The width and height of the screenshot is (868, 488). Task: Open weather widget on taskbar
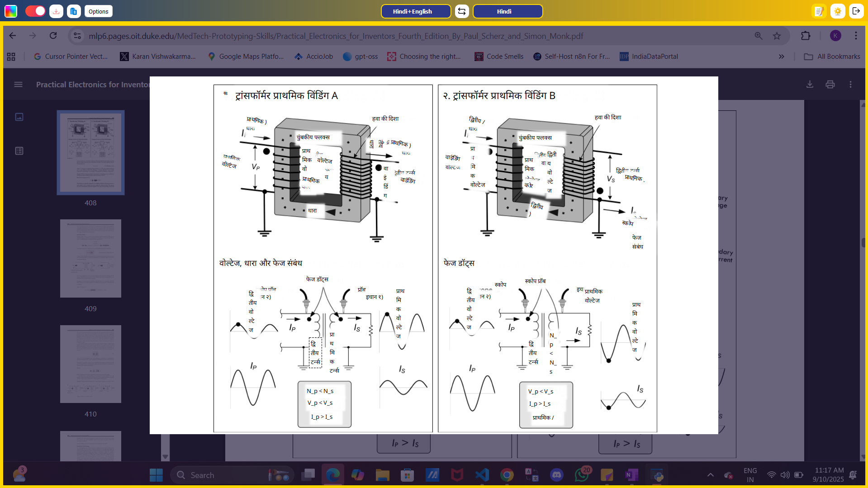tap(19, 475)
